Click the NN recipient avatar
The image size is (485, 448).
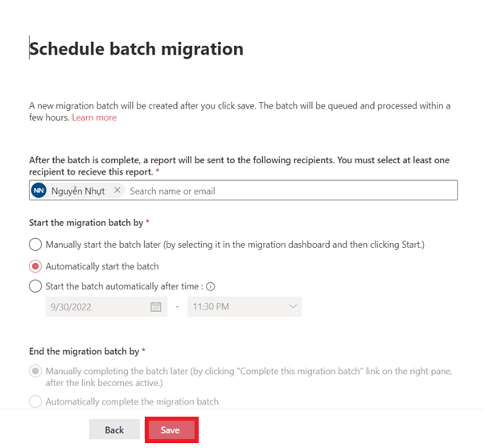[39, 191]
